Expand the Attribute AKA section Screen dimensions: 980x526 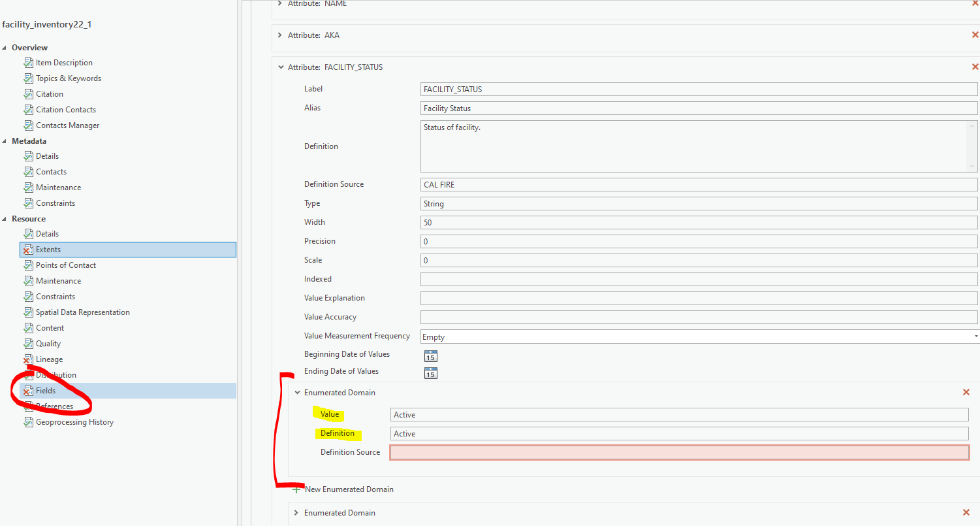280,35
